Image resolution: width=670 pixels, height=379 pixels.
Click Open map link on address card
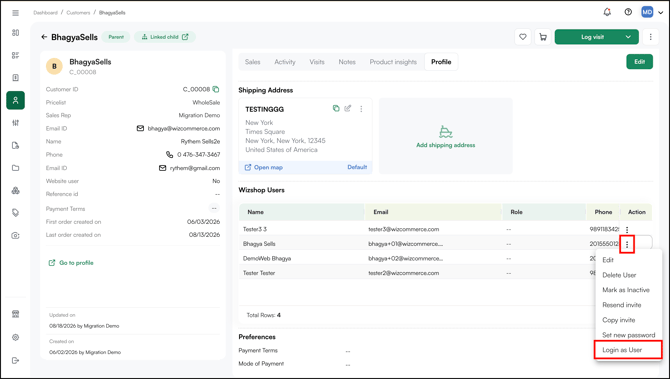263,167
